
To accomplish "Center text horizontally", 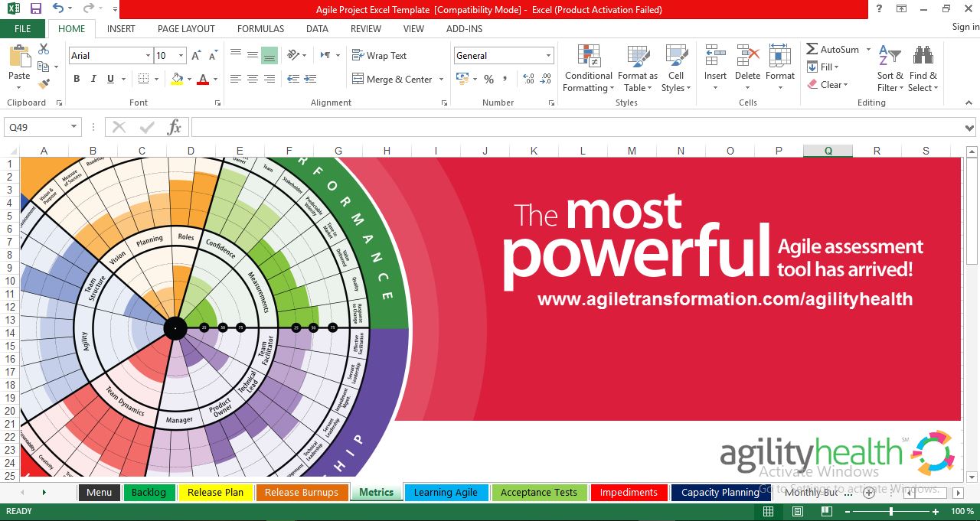I will coord(253,79).
